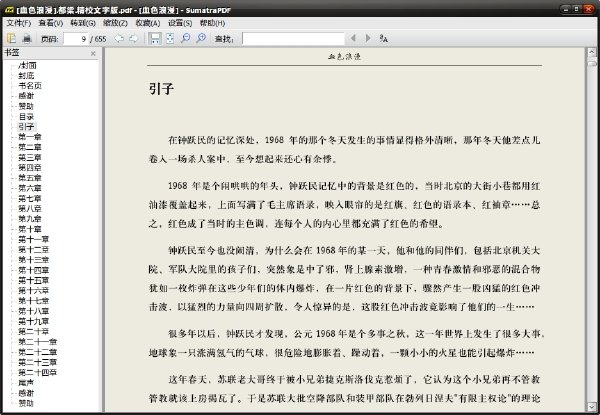This screenshot has height=415, width=600.
Task: Jump to the 第八章 bookmark
Action: 30,208
